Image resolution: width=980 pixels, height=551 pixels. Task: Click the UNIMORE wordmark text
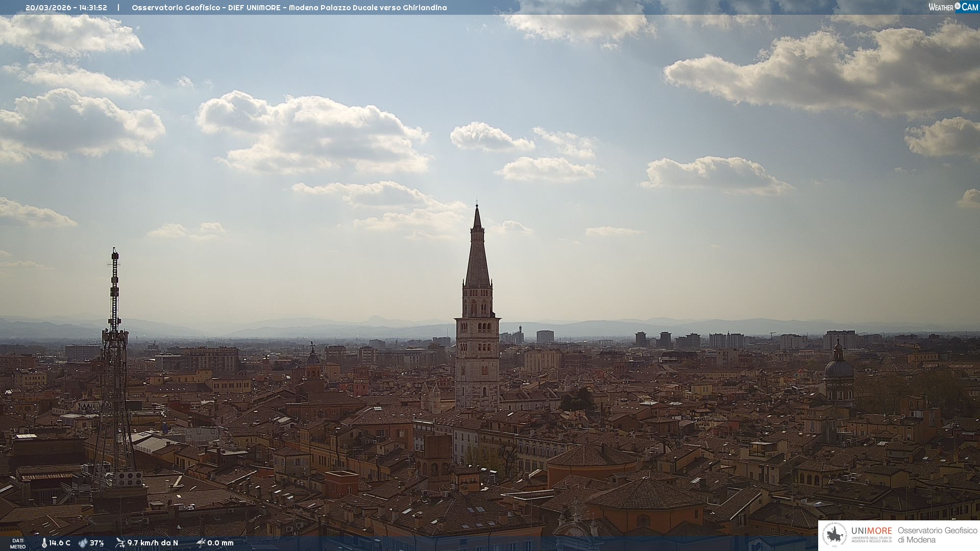click(871, 531)
